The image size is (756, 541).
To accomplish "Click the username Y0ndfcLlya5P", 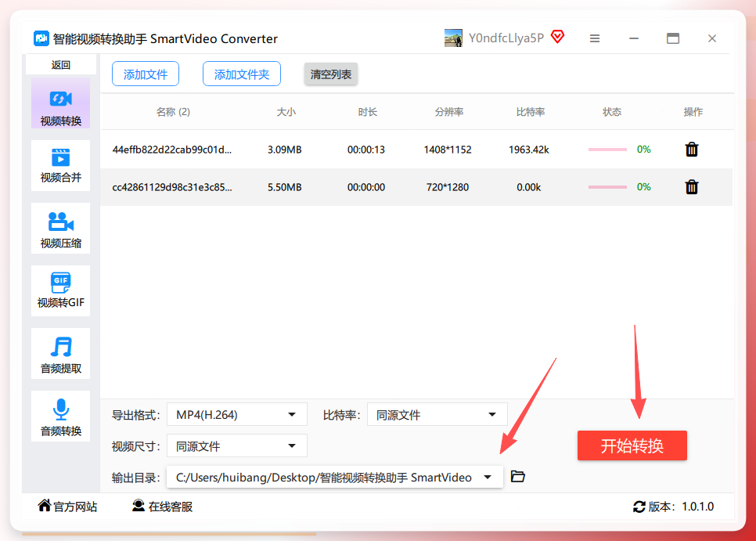I will (506, 38).
